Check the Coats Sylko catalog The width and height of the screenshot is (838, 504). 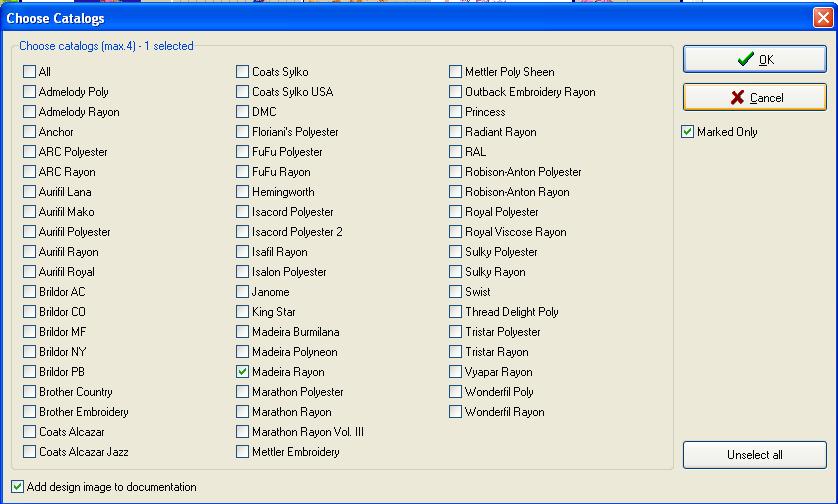[x=242, y=72]
